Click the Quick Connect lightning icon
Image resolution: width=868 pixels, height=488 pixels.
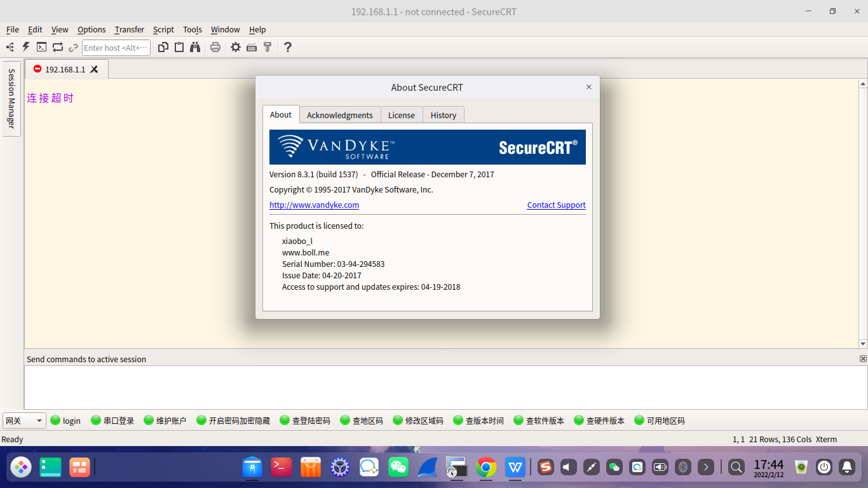[26, 47]
